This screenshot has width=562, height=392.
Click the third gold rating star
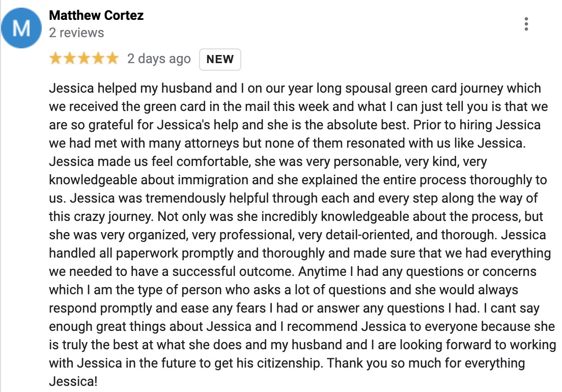tap(84, 58)
